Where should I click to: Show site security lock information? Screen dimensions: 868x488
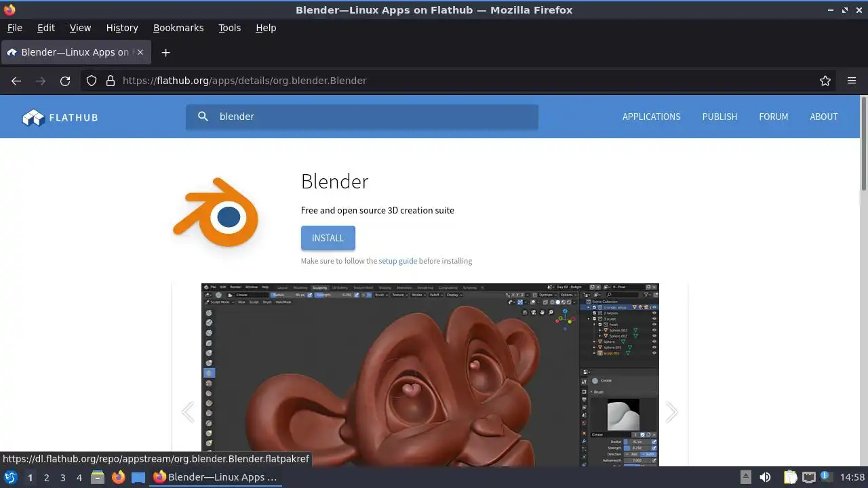pos(111,81)
